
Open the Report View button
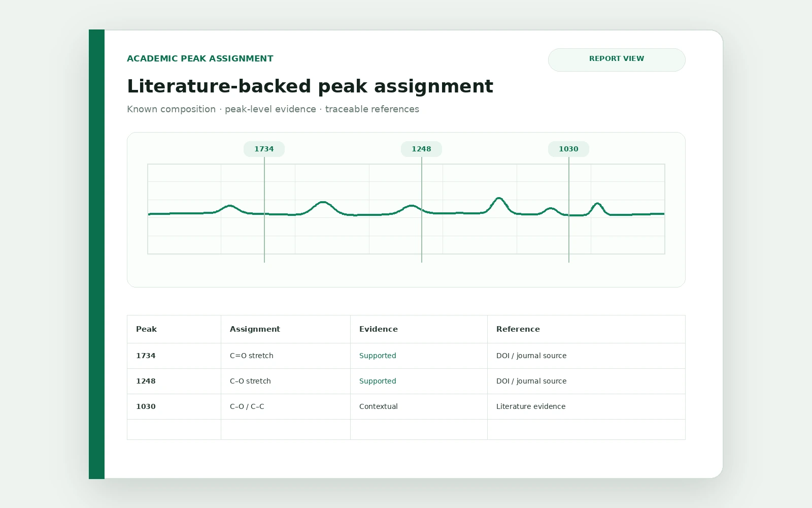tap(617, 60)
